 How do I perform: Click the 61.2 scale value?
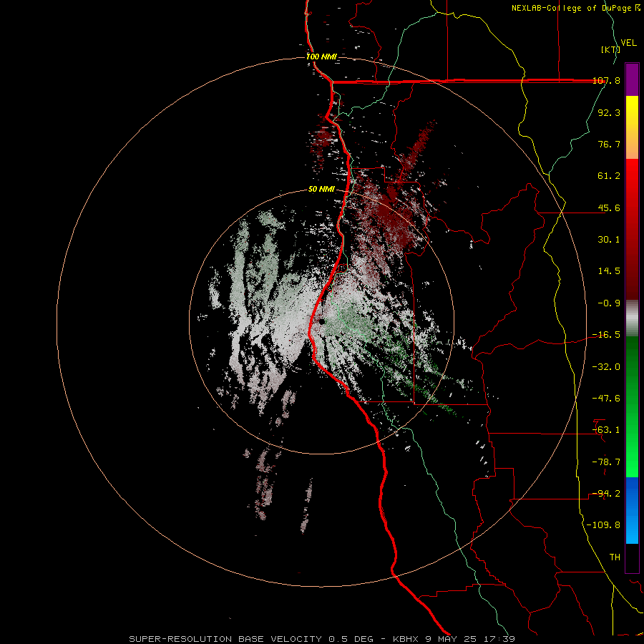pos(609,176)
